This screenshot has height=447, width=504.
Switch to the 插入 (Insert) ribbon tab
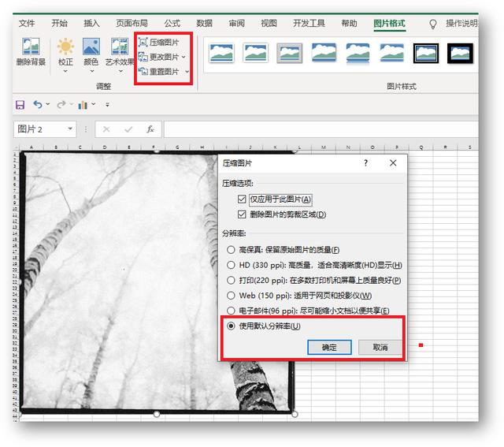pos(91,24)
